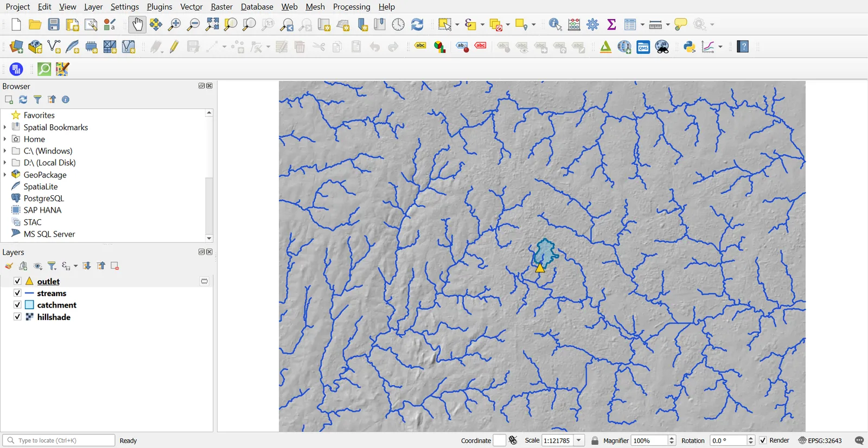Toggle visibility of catchment layer
The image size is (868, 448).
click(x=17, y=305)
